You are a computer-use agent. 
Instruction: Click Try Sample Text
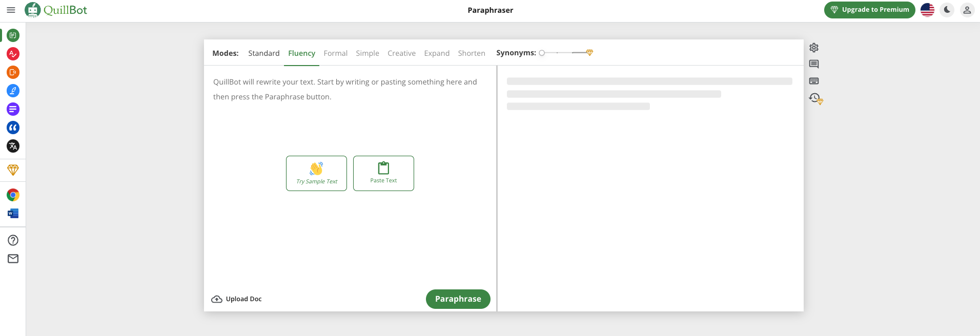[316, 173]
